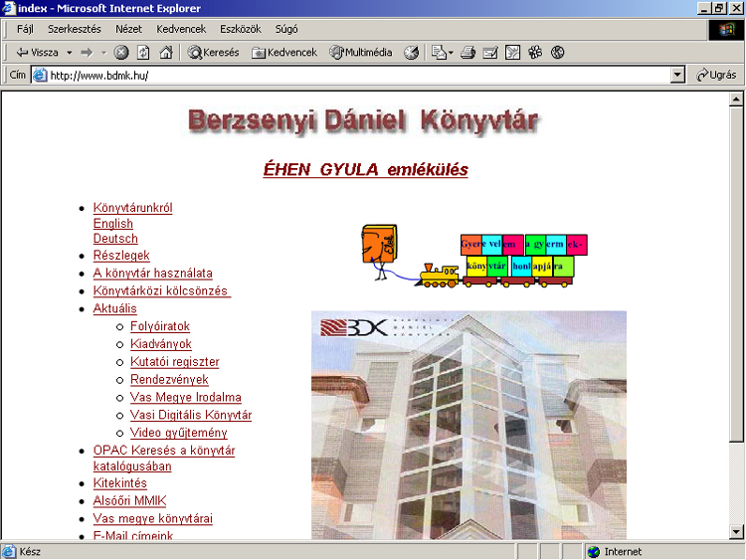Viewport: 746px width, 560px height.
Task: Open the Alsóőri MMIK link
Action: 130,501
